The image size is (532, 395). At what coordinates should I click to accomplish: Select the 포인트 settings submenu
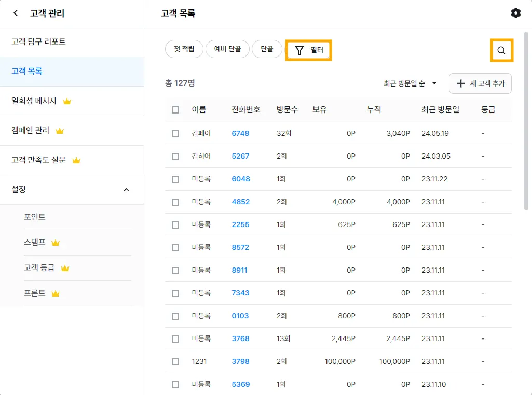point(35,217)
